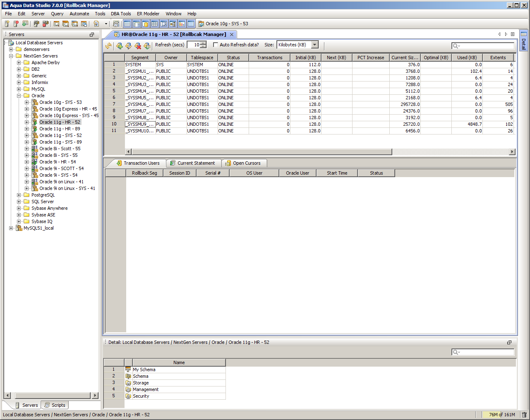
Task: Click the Management icon in the Detail list
Action: (x=128, y=389)
